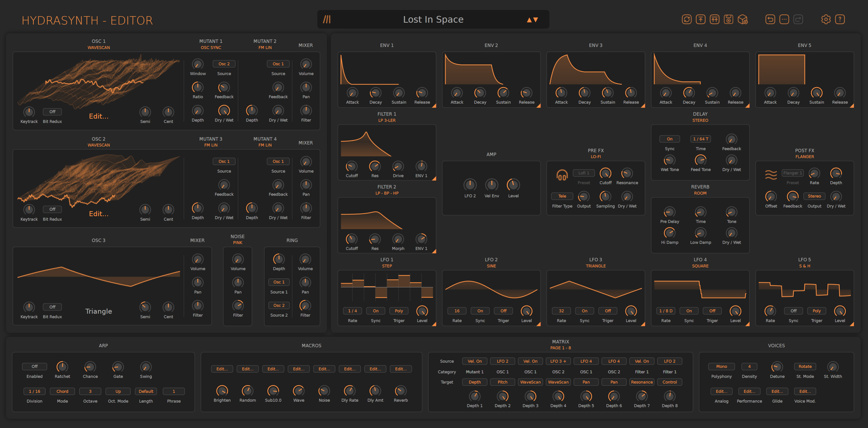Open Voices Polyphony Mono dropdown
Viewport: 868px width, 428px height.
[721, 366]
